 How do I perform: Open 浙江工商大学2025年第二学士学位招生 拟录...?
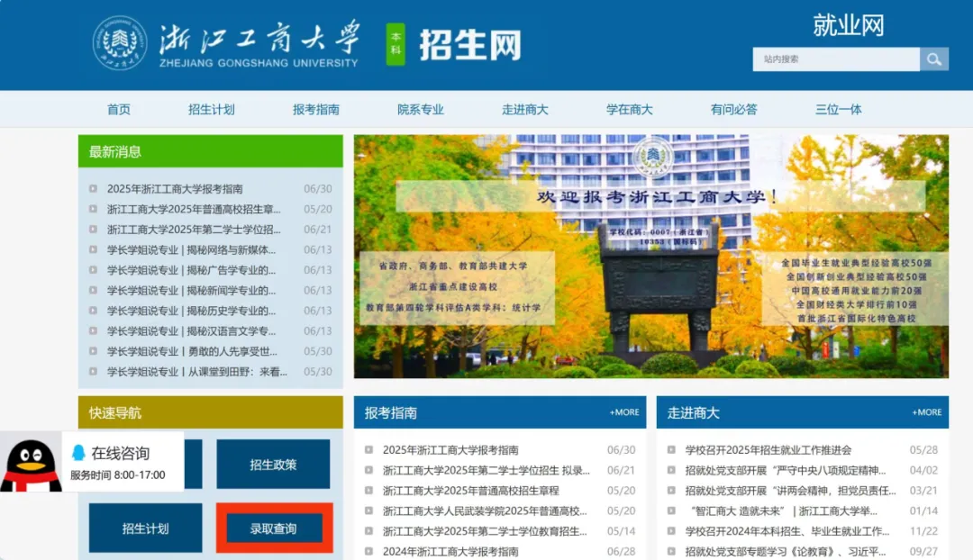click(486, 471)
